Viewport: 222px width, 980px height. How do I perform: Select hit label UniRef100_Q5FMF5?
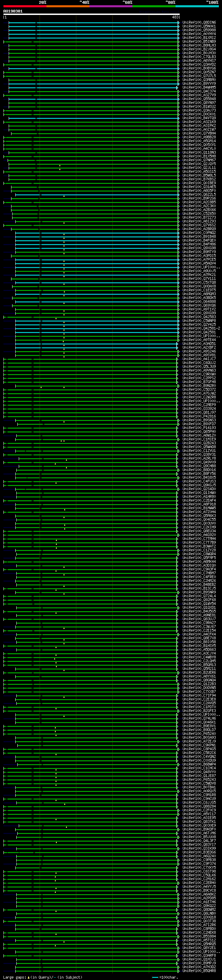click(199, 558)
